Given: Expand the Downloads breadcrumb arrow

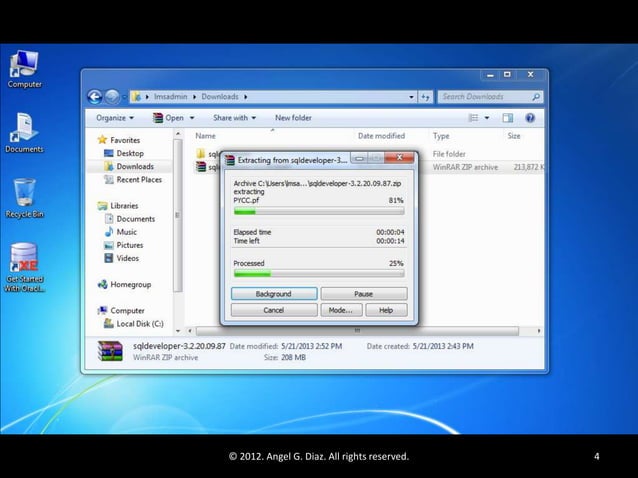Looking at the screenshot, I should (x=246, y=97).
